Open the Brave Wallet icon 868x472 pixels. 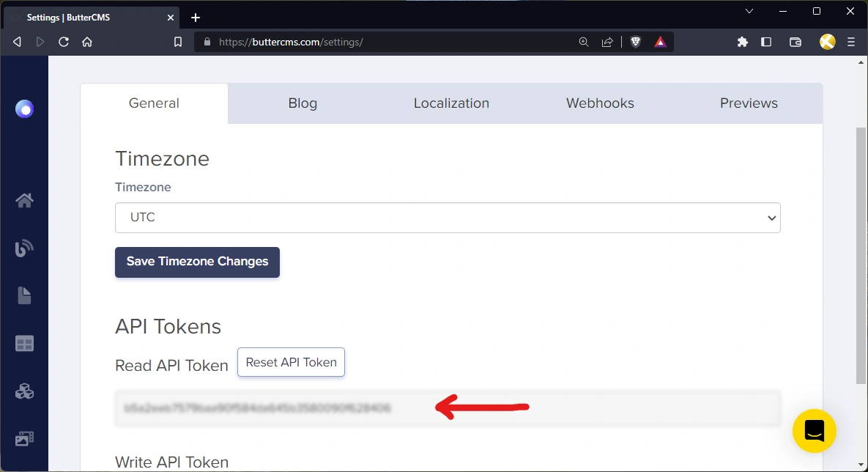[x=795, y=42]
